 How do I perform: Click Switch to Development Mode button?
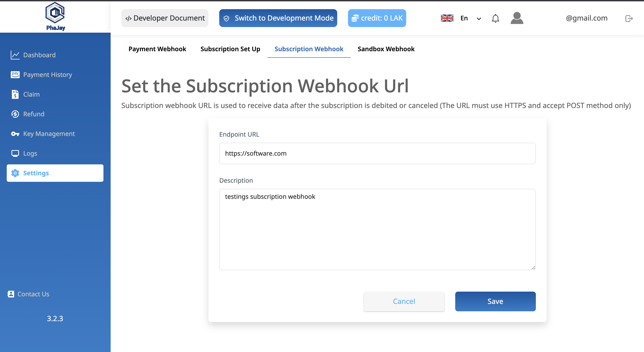[278, 18]
